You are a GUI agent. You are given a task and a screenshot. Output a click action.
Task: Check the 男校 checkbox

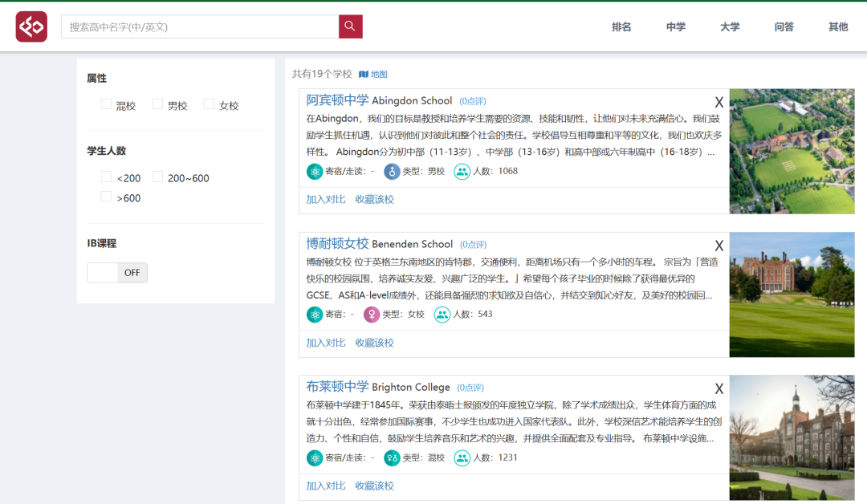click(157, 104)
